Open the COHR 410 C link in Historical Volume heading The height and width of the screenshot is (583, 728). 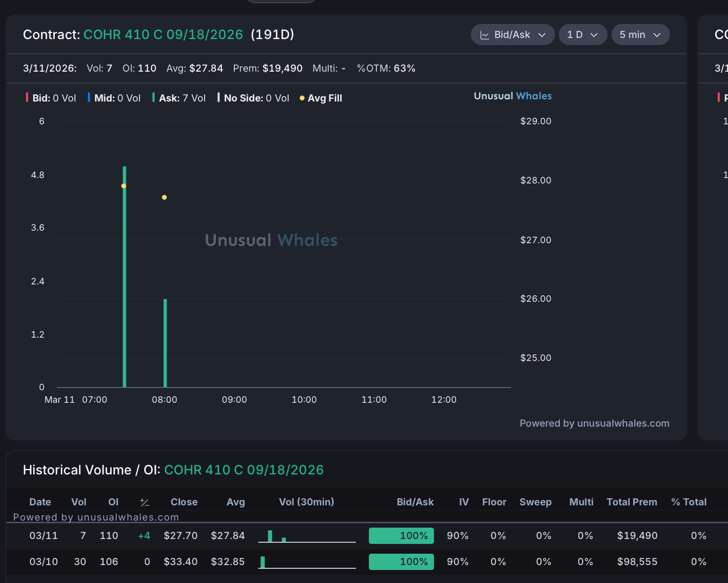[x=244, y=470]
